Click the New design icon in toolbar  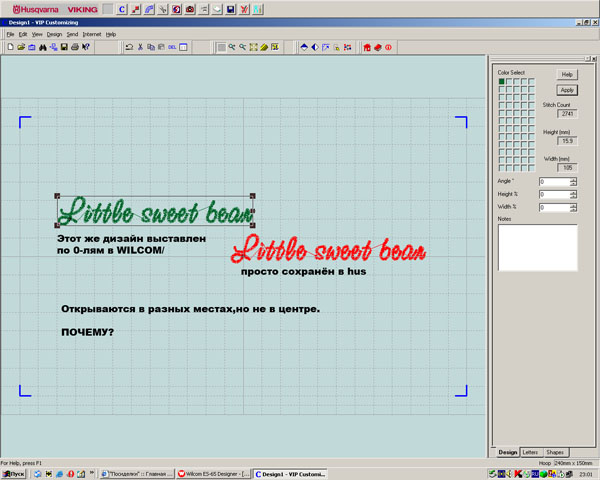click(x=10, y=47)
